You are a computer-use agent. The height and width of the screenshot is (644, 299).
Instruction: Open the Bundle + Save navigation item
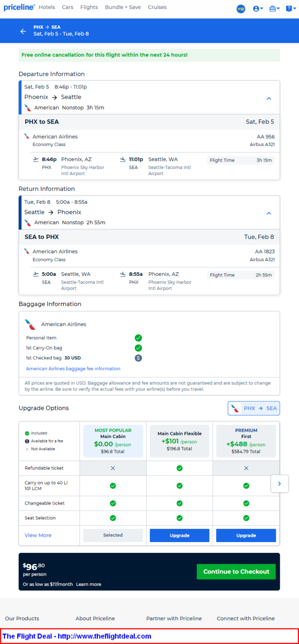pos(123,7)
